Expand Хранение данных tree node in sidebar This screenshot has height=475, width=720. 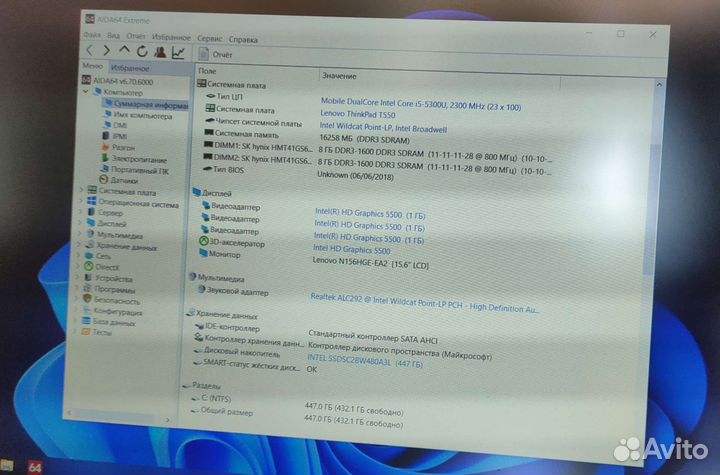[79, 244]
